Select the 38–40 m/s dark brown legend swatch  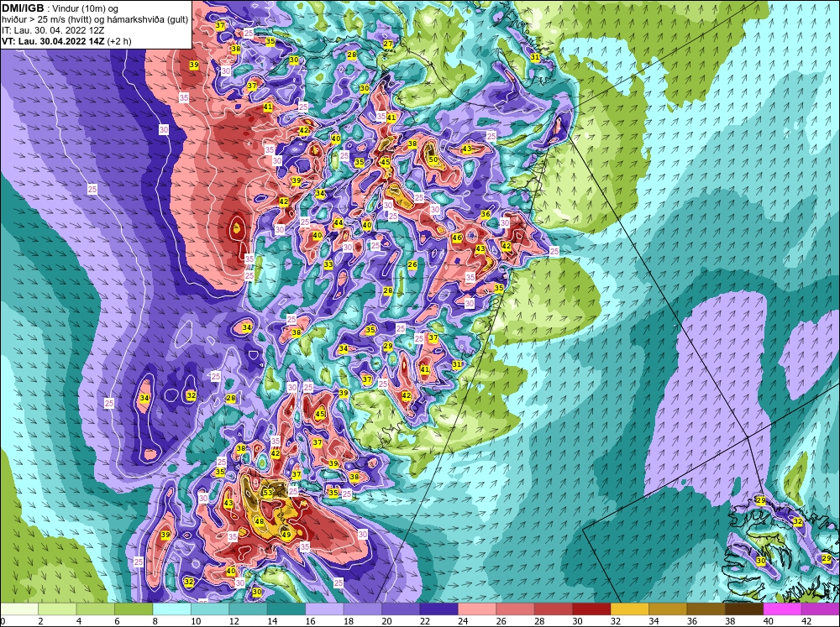pyautogui.click(x=744, y=609)
